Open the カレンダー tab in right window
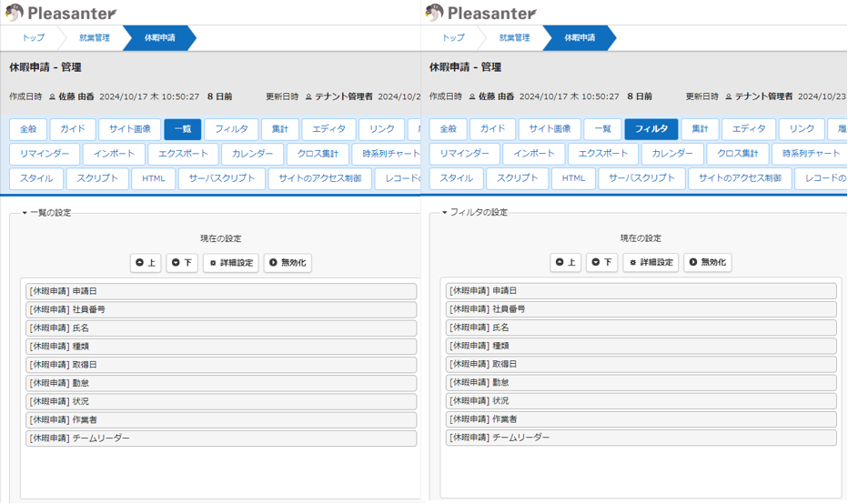This screenshot has height=504, width=848. (x=672, y=154)
